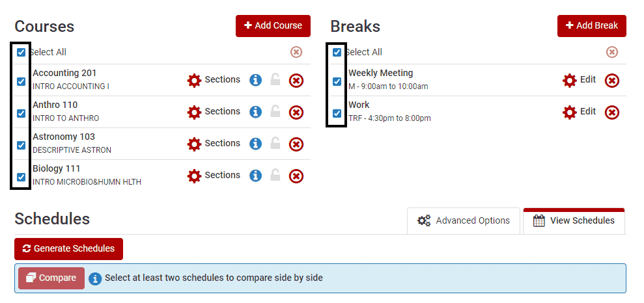Delete the Weekly Meeting break
The width and height of the screenshot is (644, 303).
(x=612, y=81)
